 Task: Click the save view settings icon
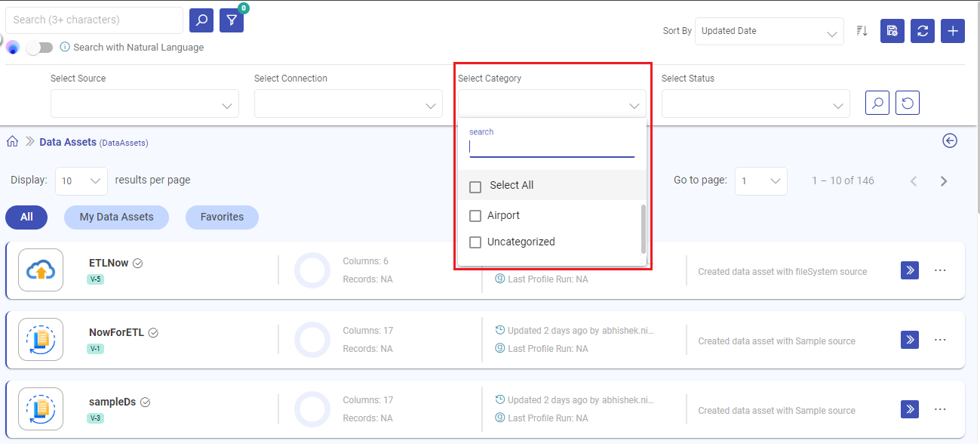click(x=892, y=31)
